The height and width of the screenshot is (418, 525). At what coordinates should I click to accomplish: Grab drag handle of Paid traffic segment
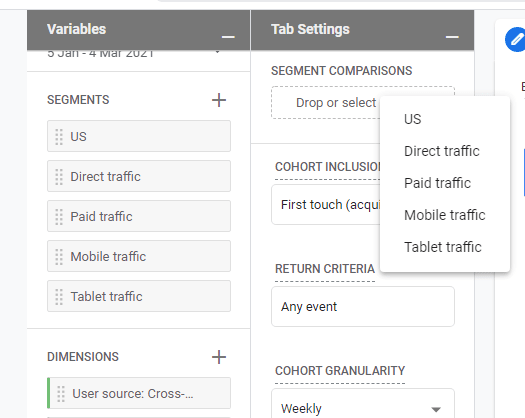click(59, 216)
